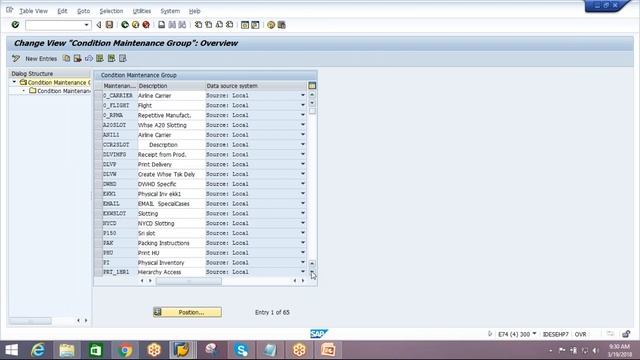This screenshot has width=640, height=360.
Task: Go to Previous Page icon
Action: pos(209,25)
